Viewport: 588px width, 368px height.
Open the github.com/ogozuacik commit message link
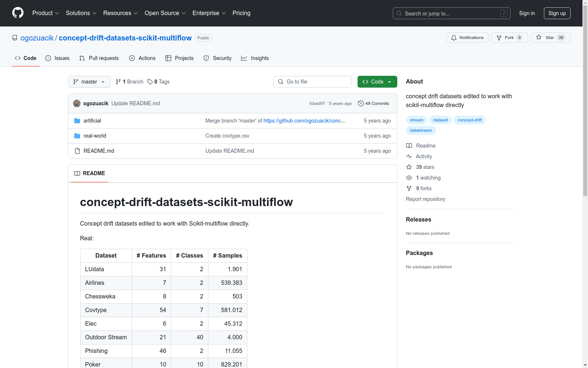(305, 121)
